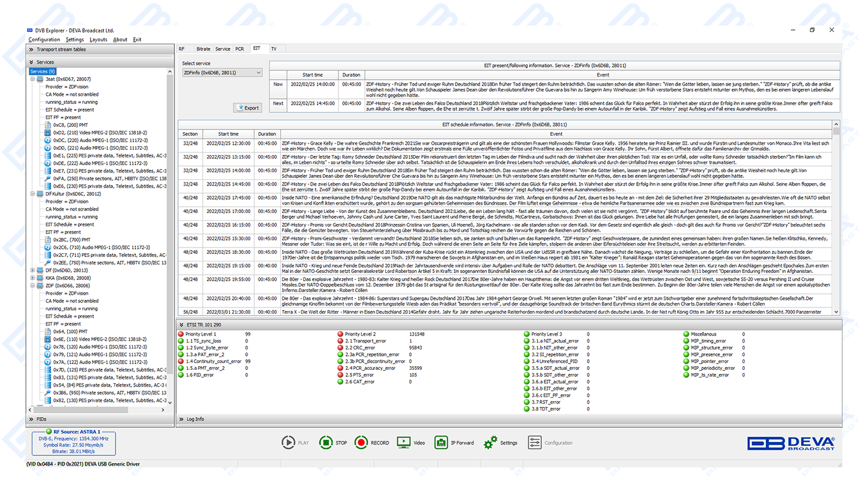Switch to the PCR tab

(239, 49)
